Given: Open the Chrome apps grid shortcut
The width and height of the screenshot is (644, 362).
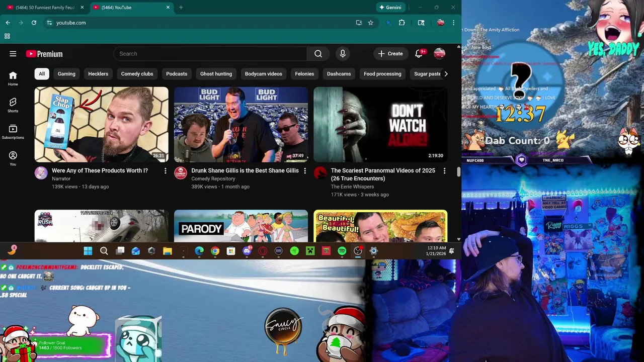Looking at the screenshot, I should pos(7,36).
